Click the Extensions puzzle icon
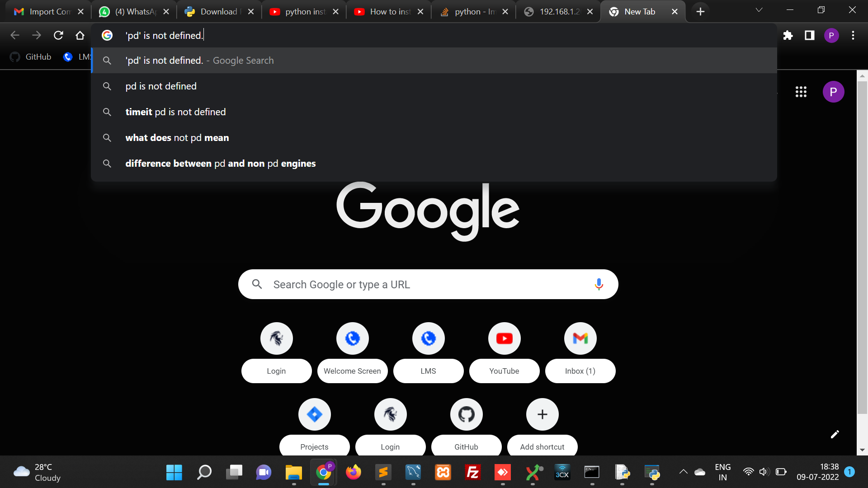 [x=788, y=35]
